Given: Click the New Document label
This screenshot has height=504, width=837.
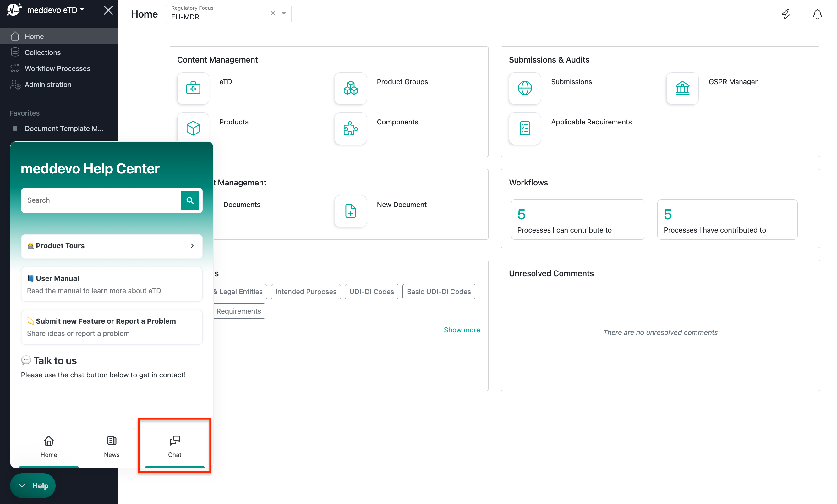Looking at the screenshot, I should 401,205.
